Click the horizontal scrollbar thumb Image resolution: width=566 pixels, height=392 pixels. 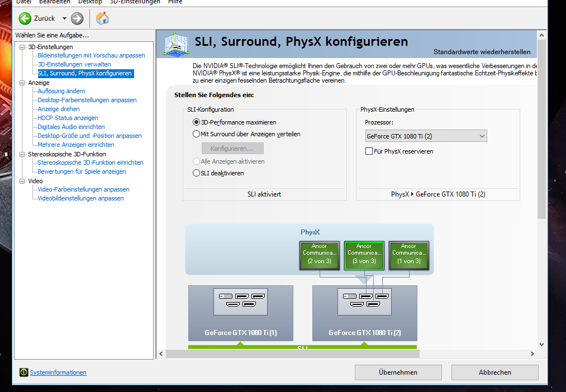tap(292, 354)
